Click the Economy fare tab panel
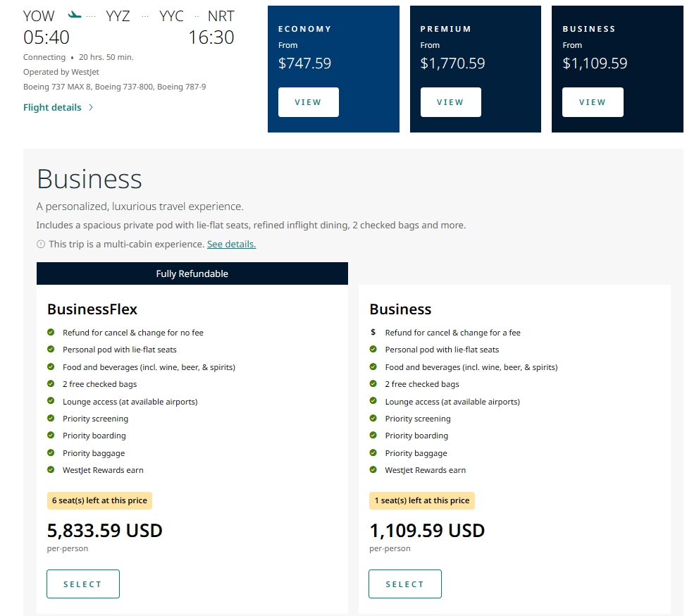 point(333,42)
